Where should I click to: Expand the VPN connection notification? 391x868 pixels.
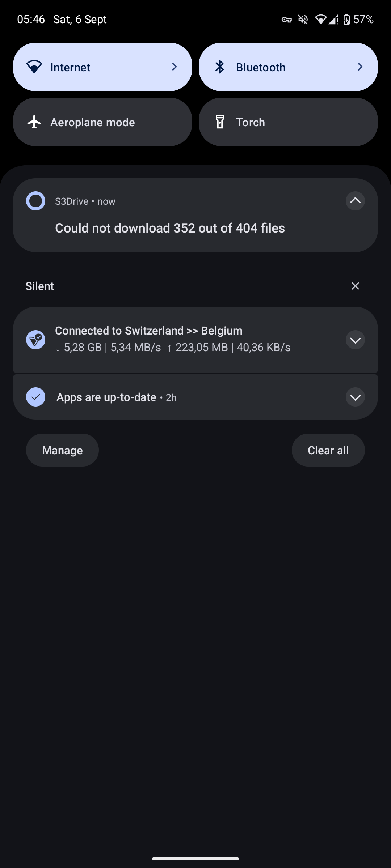click(355, 340)
